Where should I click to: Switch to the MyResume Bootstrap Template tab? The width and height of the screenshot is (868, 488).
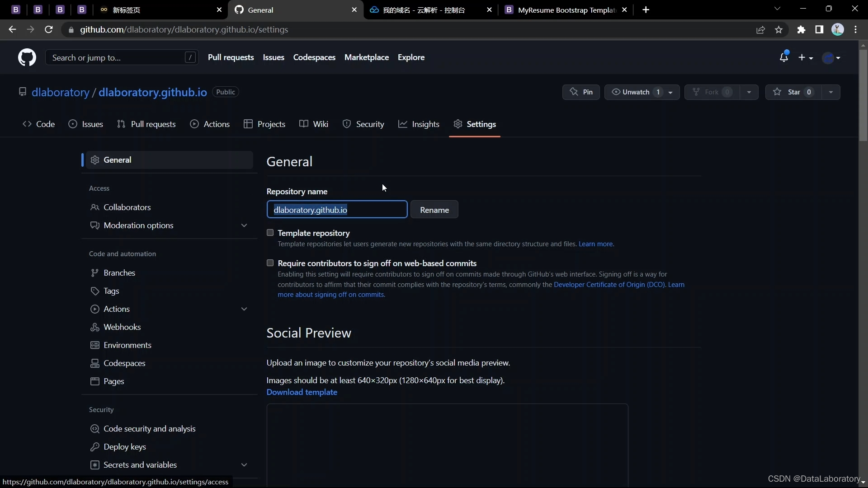[x=567, y=10]
